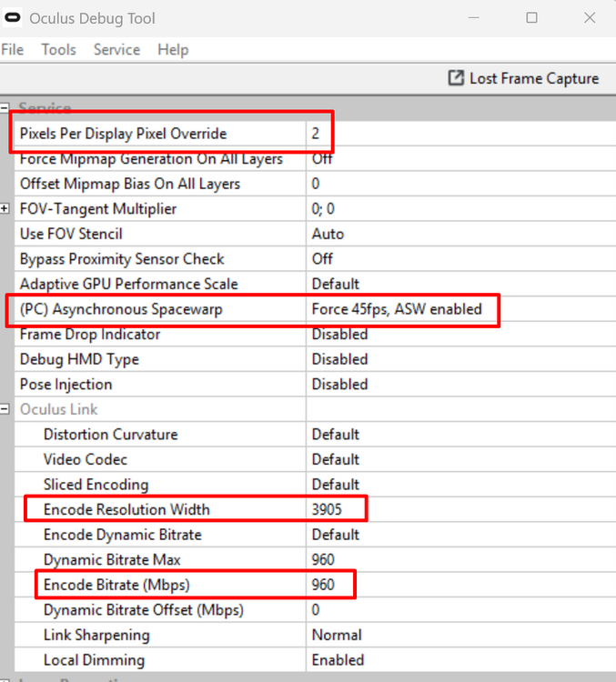Select the Link Sharpening label
Screen dimensions: 616x682
(96, 635)
